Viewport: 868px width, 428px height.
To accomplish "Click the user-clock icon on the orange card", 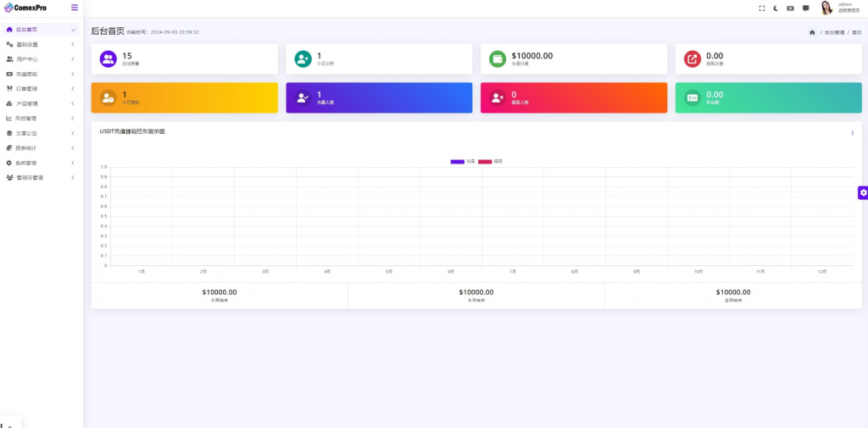I will click(108, 97).
